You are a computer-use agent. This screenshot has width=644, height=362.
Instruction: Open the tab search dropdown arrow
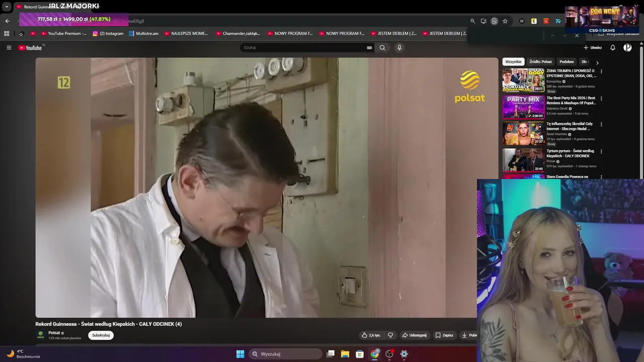(7, 7)
